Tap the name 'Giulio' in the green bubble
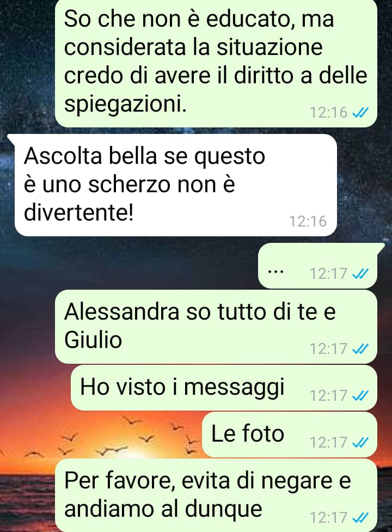The width and height of the screenshot is (392, 532). point(93,340)
